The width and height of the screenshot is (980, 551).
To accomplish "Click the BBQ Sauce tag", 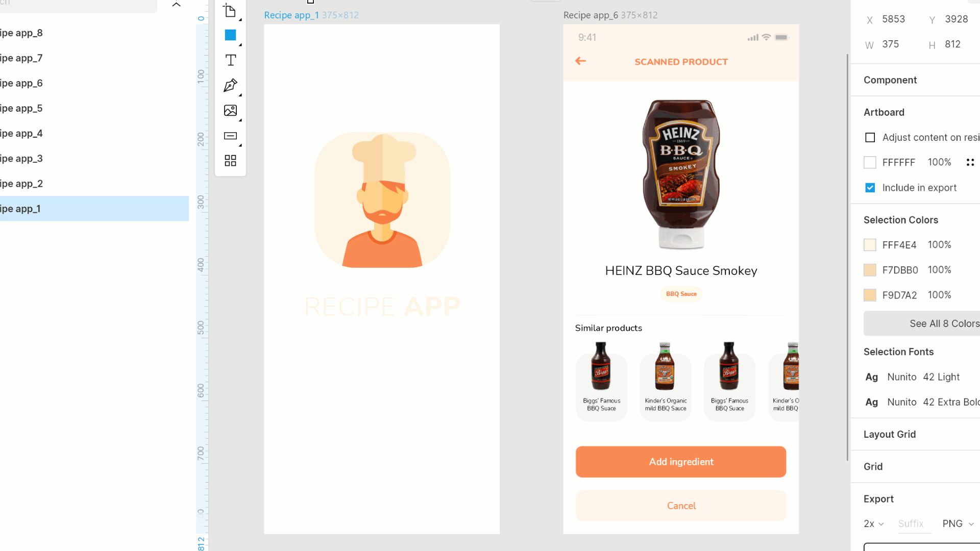I will (681, 294).
